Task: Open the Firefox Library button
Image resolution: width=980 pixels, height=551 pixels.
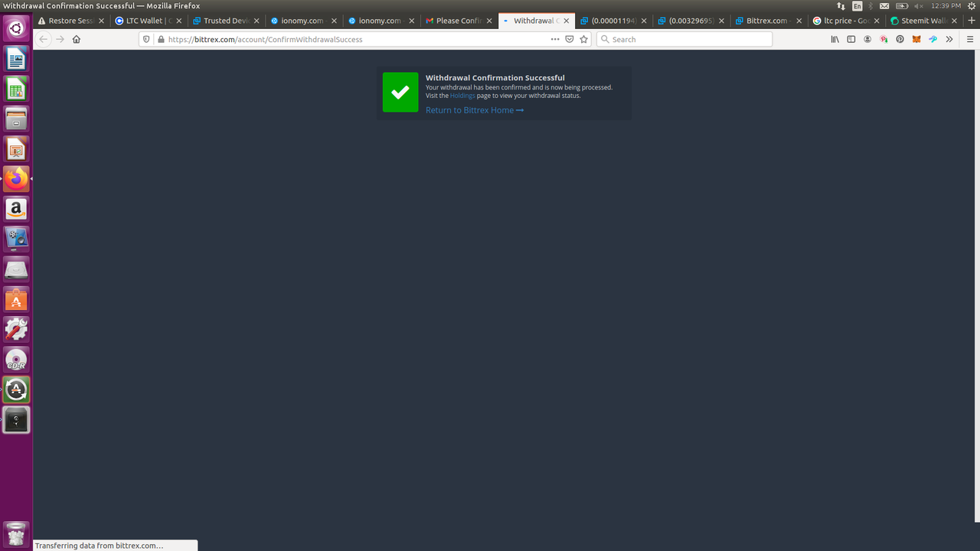Action: pyautogui.click(x=835, y=39)
